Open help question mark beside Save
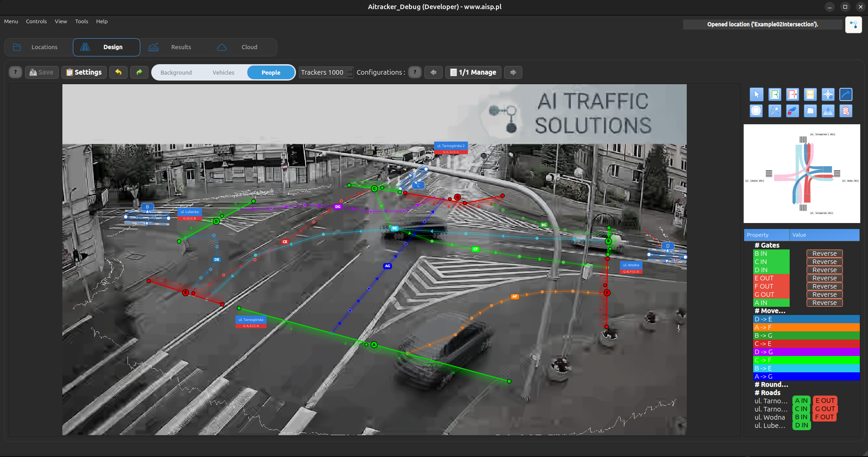This screenshot has width=868, height=457. coord(15,72)
